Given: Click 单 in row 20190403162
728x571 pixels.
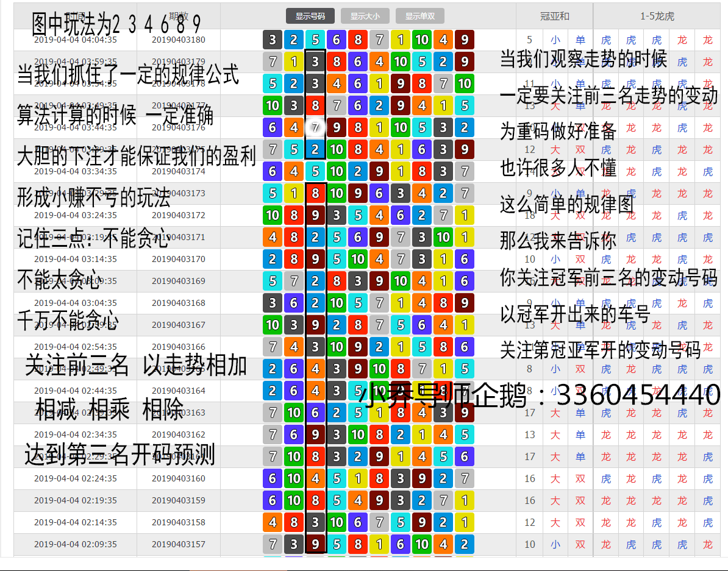Looking at the screenshot, I should pyautogui.click(x=580, y=434).
